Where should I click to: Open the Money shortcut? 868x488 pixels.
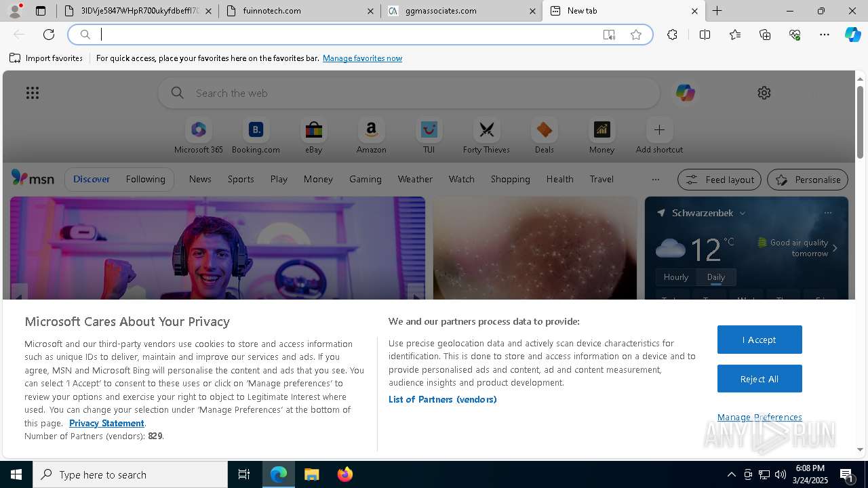(x=601, y=136)
